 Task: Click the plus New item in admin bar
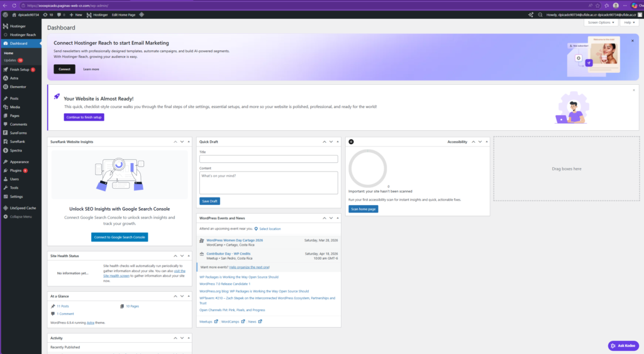click(x=75, y=15)
